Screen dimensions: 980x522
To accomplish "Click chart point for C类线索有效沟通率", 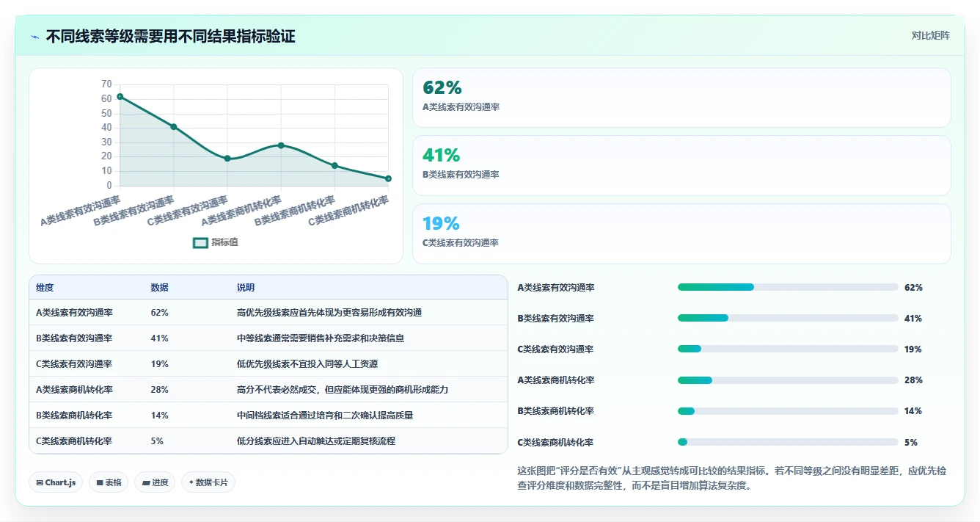I will (227, 159).
